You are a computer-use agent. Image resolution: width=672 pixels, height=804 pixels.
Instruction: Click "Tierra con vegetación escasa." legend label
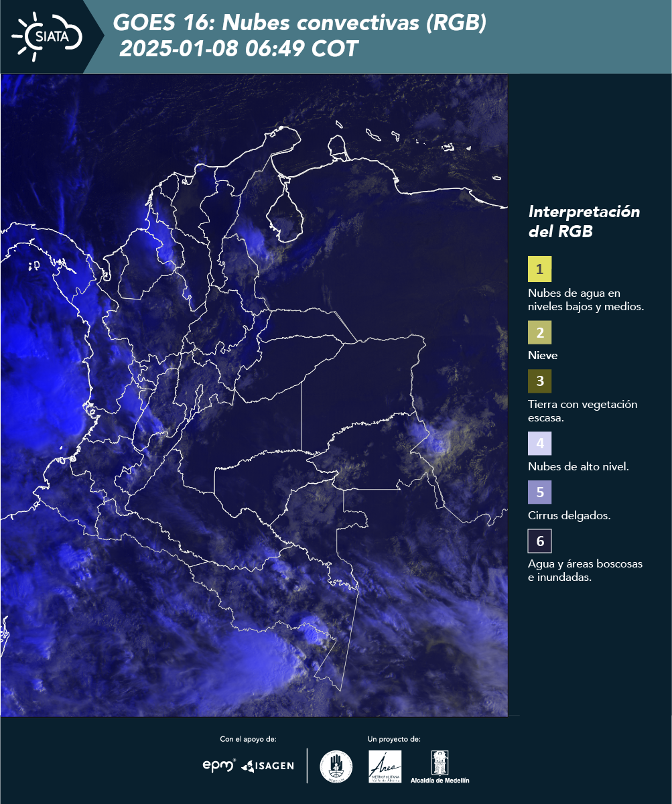pos(582,411)
